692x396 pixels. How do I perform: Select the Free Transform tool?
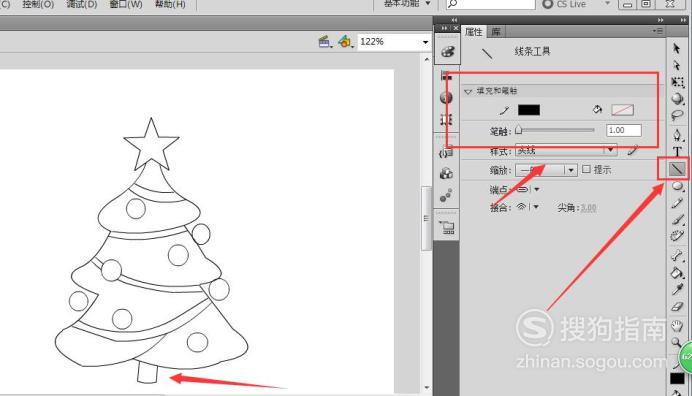point(677,82)
